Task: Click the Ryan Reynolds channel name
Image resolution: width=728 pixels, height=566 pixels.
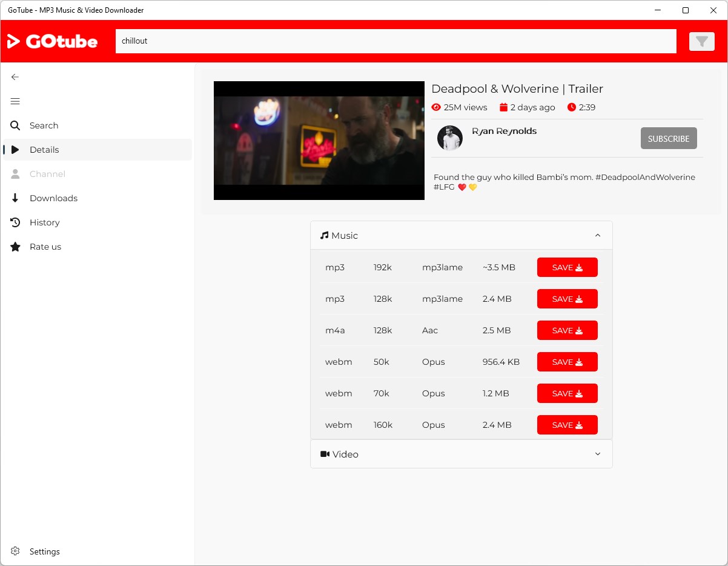Action: [x=504, y=131]
